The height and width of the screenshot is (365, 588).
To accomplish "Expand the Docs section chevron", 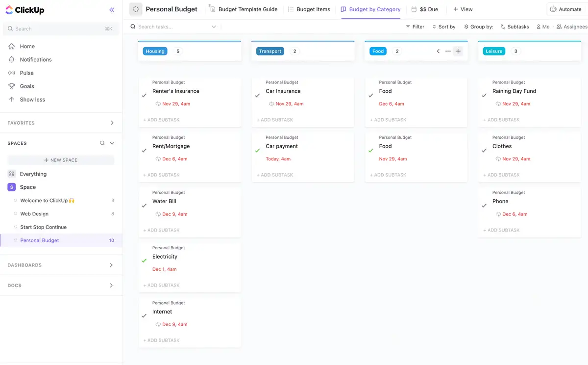I will (111, 285).
